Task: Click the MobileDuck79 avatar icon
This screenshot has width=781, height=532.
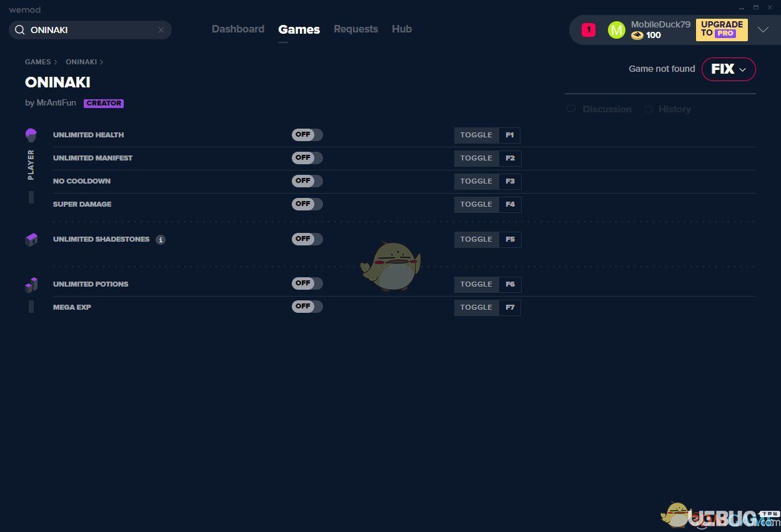Action: click(616, 30)
